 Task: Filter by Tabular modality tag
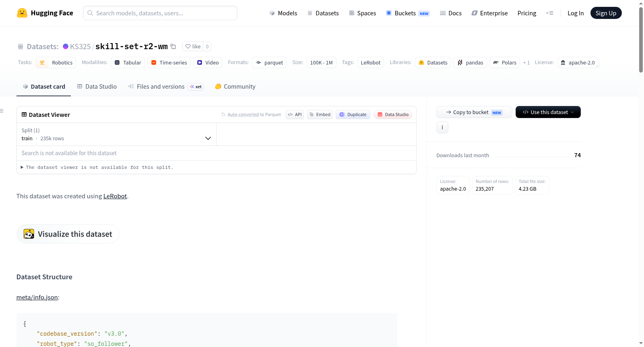[128, 62]
